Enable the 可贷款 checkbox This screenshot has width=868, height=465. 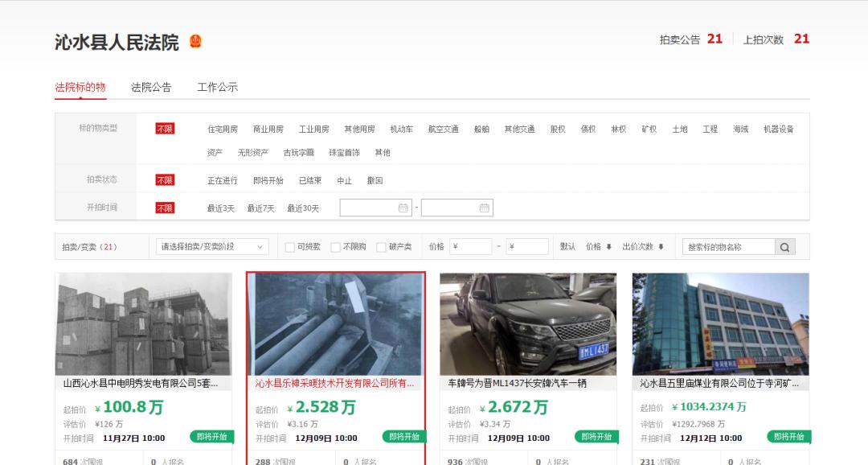click(289, 248)
